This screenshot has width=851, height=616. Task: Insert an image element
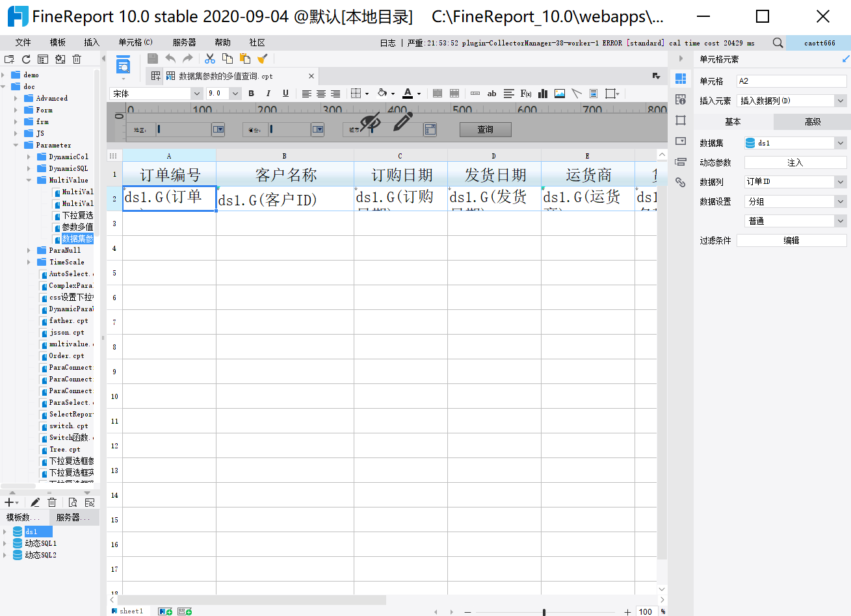[x=560, y=94]
